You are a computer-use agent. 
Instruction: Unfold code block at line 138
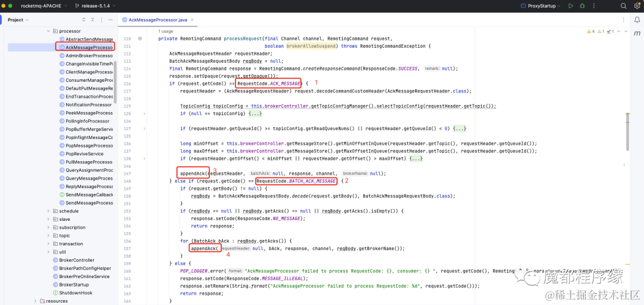144,159
